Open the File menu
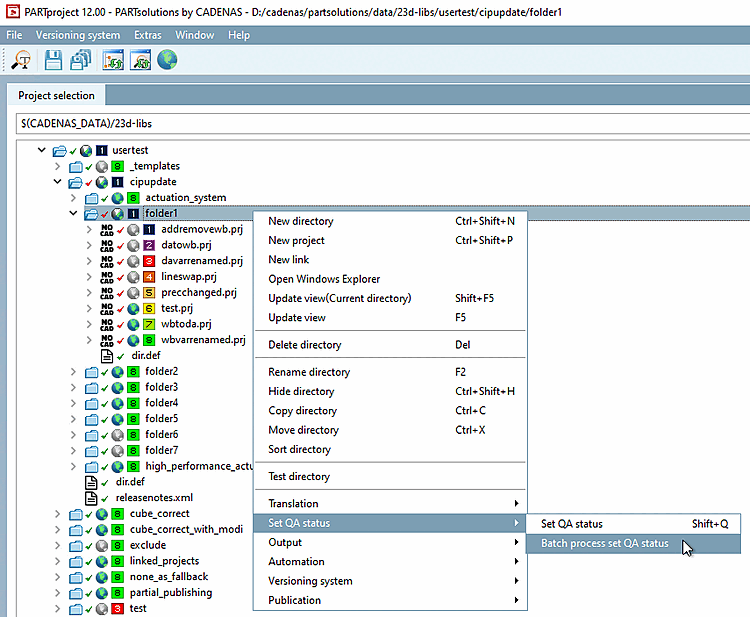This screenshot has width=750, height=617. click(14, 35)
